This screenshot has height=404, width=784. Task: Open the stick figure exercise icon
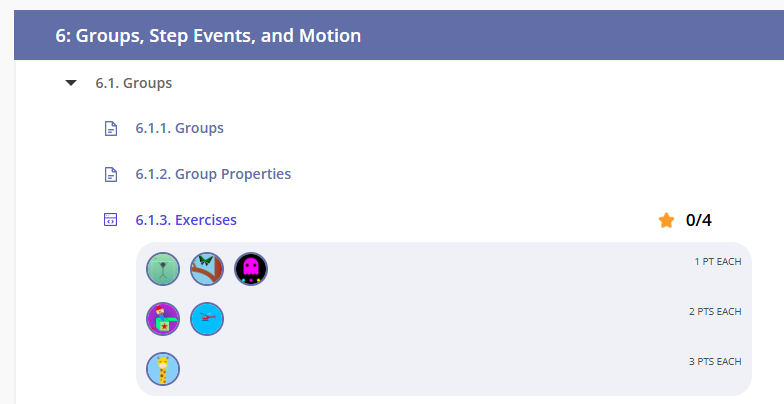(163, 268)
